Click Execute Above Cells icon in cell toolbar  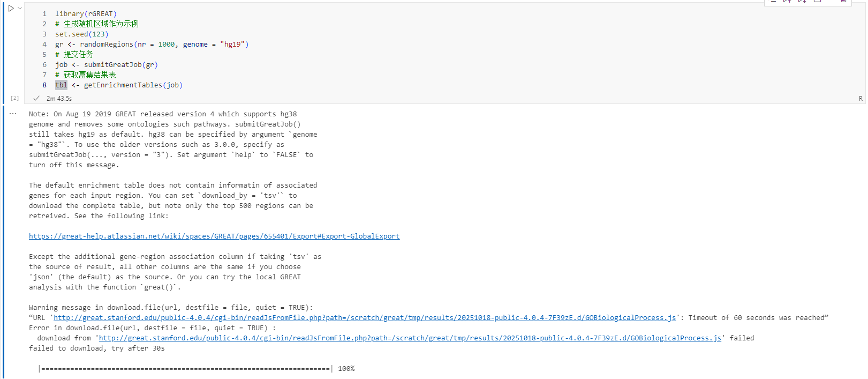[787, 2]
